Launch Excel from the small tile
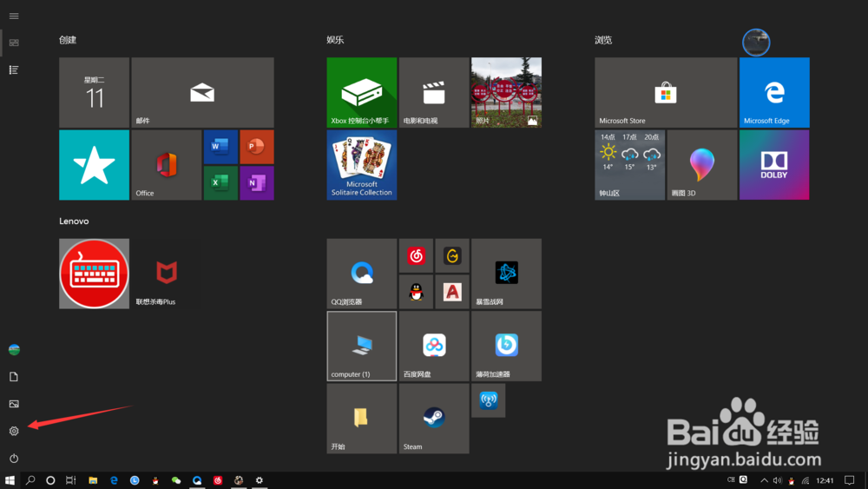The image size is (868, 489). 220,182
